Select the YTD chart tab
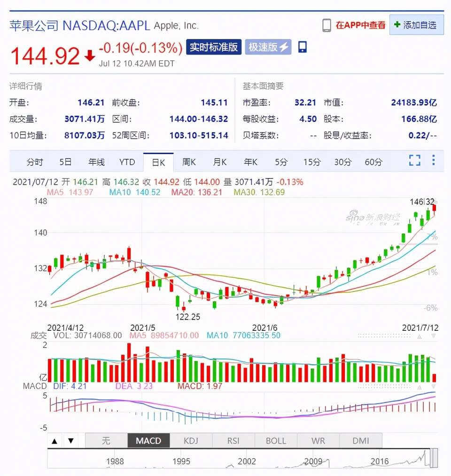This screenshot has height=476, width=451. [x=127, y=162]
